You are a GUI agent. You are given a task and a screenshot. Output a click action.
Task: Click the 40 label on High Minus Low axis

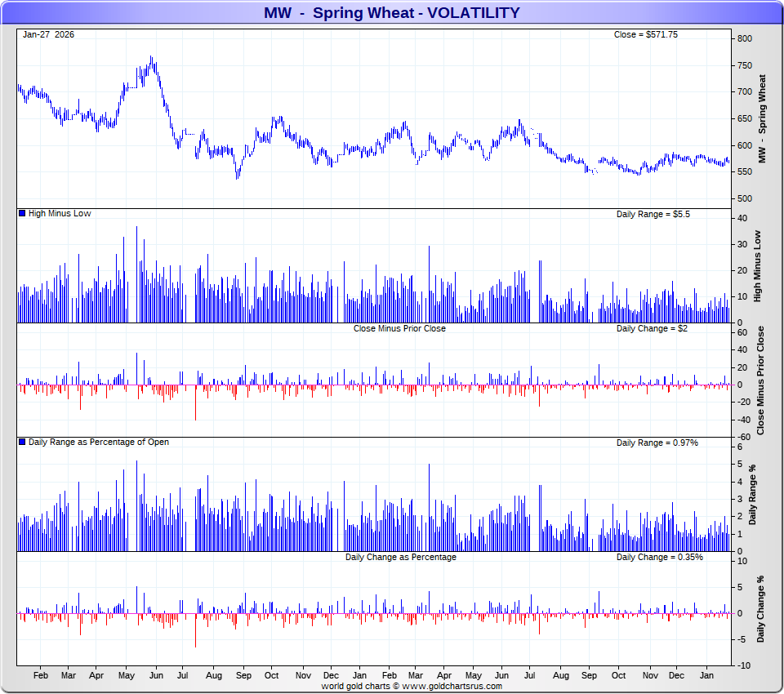point(742,218)
